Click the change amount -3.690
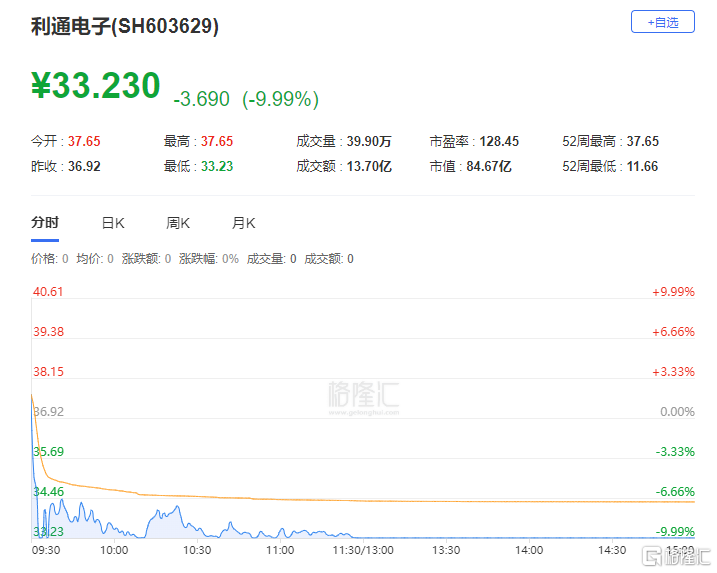The height and width of the screenshot is (573, 717). pyautogui.click(x=201, y=99)
